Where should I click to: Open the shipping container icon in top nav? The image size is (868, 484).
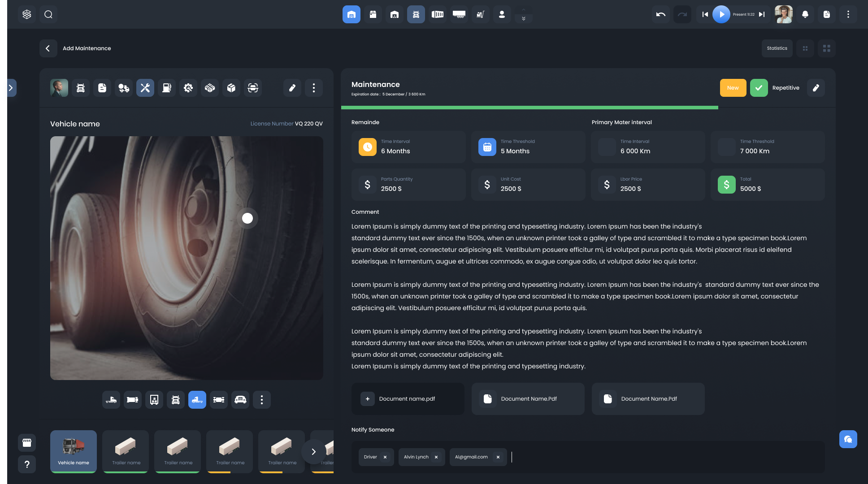[438, 14]
